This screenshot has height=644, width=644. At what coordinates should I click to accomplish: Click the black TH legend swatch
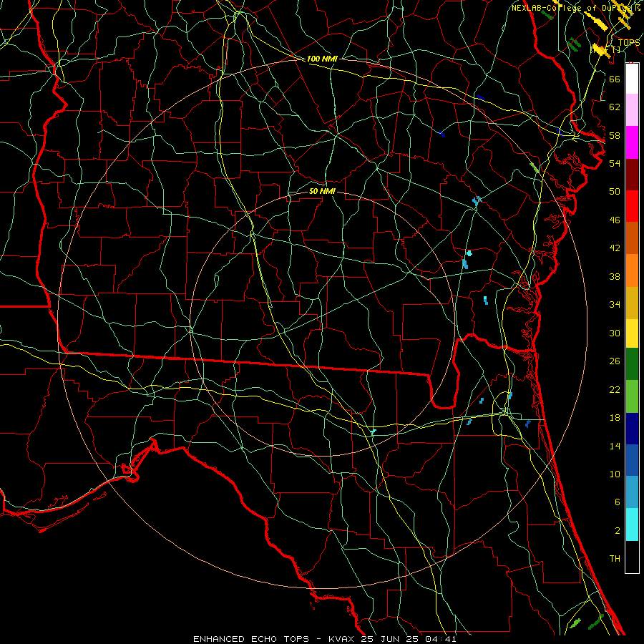[x=632, y=557]
